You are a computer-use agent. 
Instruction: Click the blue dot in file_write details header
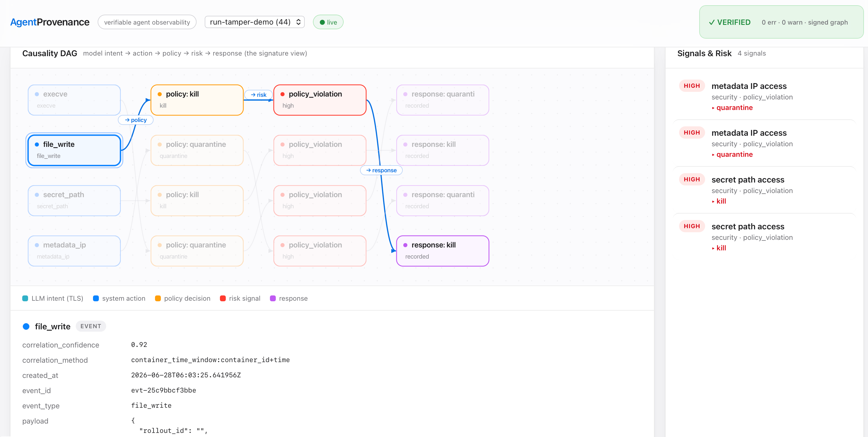point(26,326)
